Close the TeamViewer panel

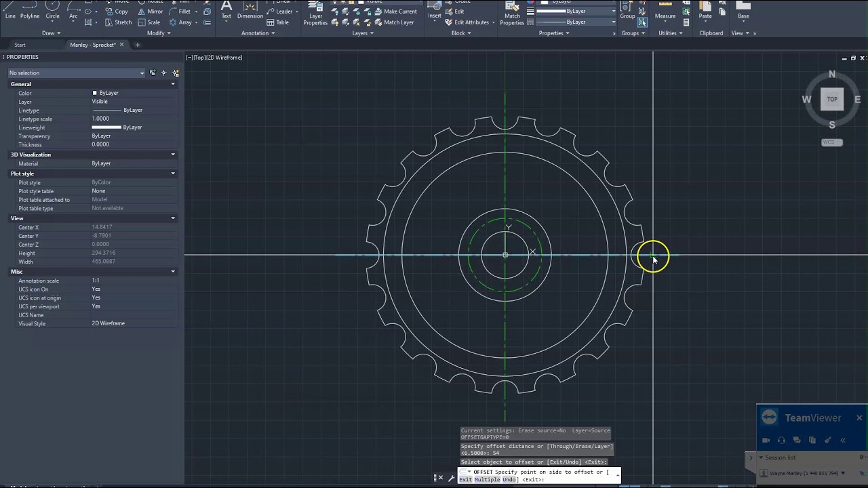pos(859,418)
